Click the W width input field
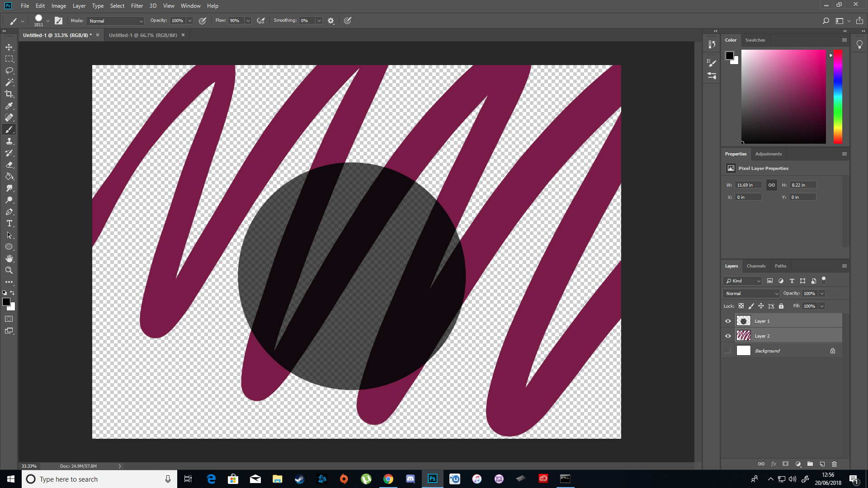Image resolution: width=868 pixels, height=488 pixels. point(748,185)
